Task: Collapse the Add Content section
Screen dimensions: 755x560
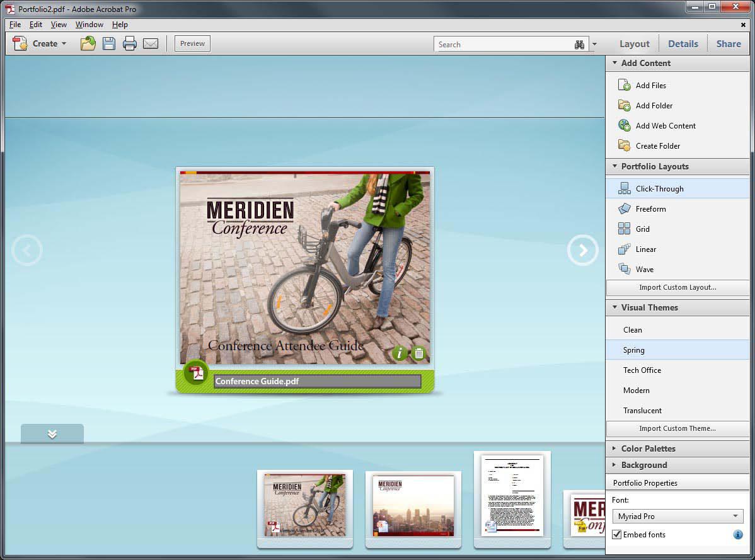Action: [615, 63]
